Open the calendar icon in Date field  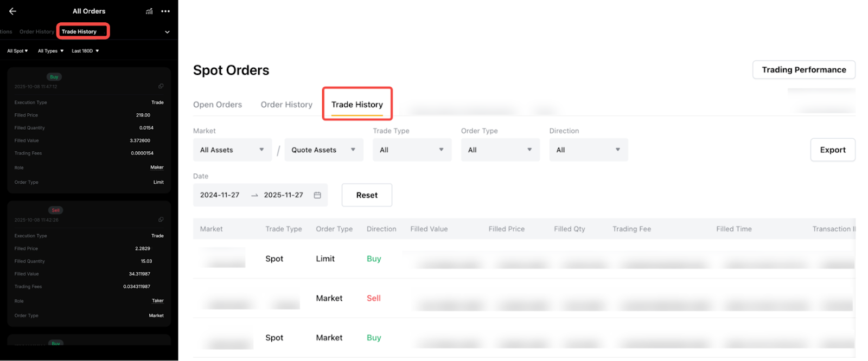(317, 195)
